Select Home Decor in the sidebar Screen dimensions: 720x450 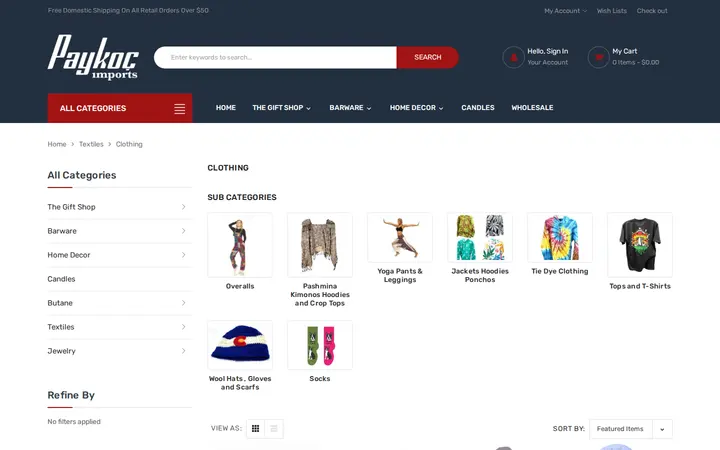click(x=69, y=255)
